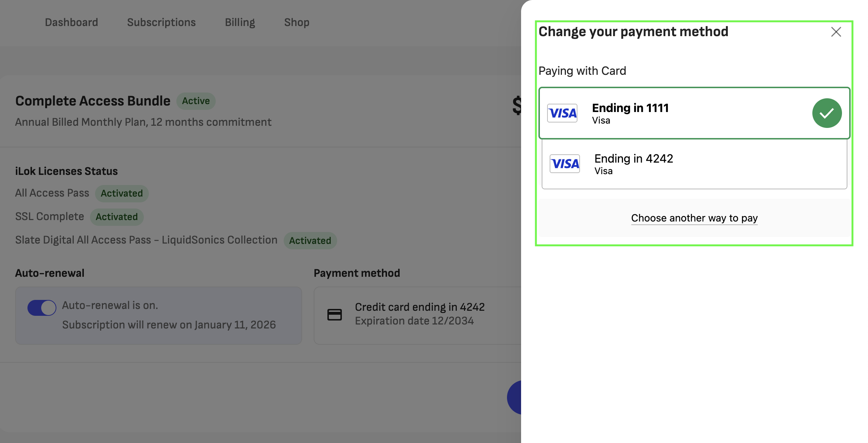Go to the Subscriptions tab
This screenshot has height=443, width=868.
(x=161, y=22)
